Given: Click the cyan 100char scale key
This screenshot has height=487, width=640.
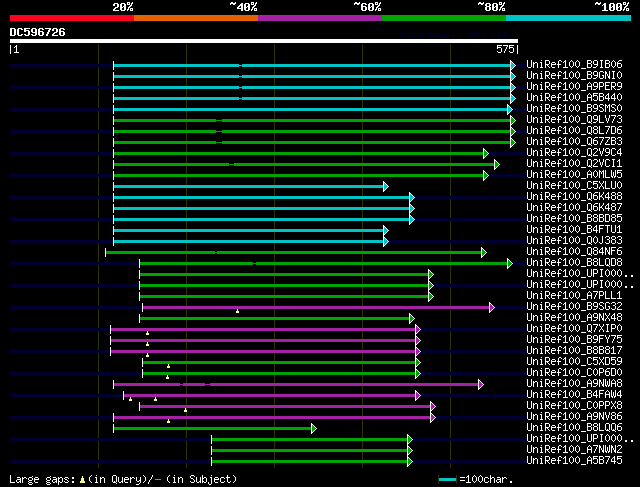Looking at the screenshot, I should pos(447,480).
